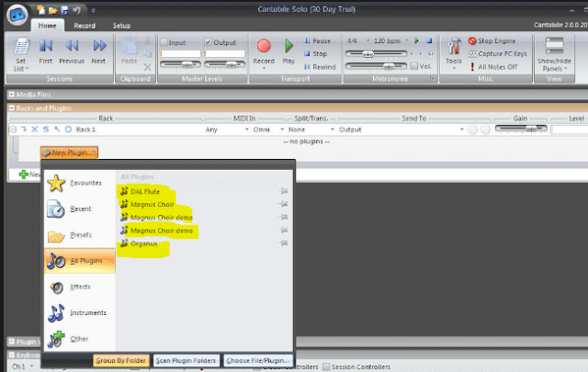Image resolution: width=588 pixels, height=372 pixels.
Task: Click the New session quick access icon
Action: (40, 10)
